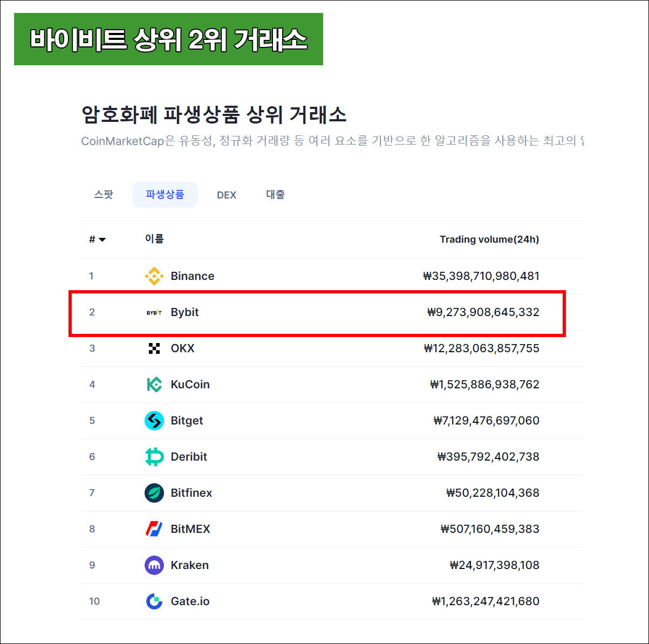Screen dimensions: 649x644
Task: Open the BitMEX exchange link
Action: click(190, 529)
